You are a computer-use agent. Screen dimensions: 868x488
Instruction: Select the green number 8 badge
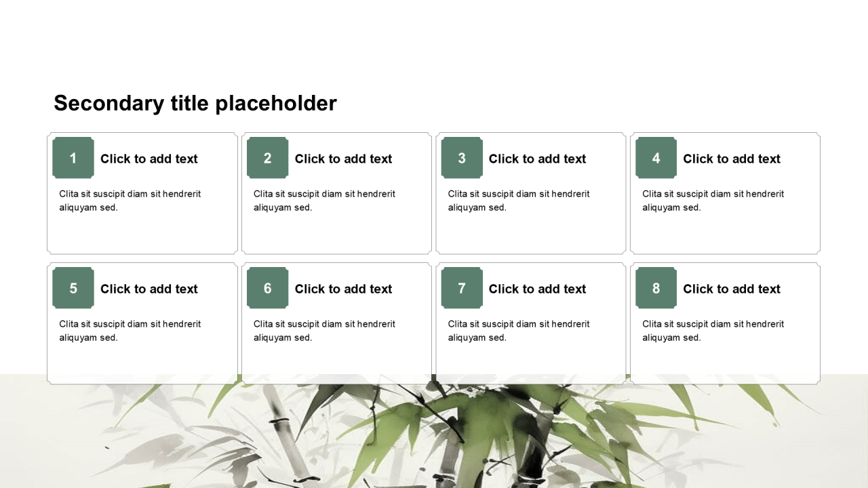(656, 288)
